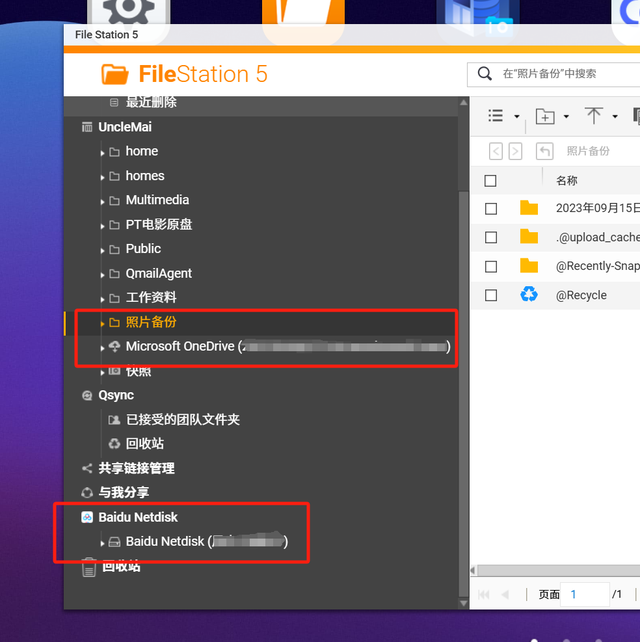Click the upload arrow icon
Image resolution: width=640 pixels, height=642 pixels.
point(593,115)
